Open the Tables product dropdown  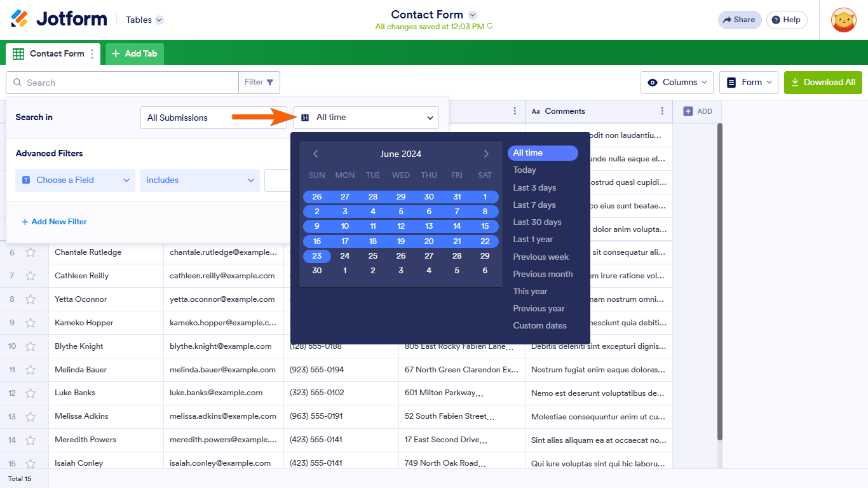[x=144, y=20]
